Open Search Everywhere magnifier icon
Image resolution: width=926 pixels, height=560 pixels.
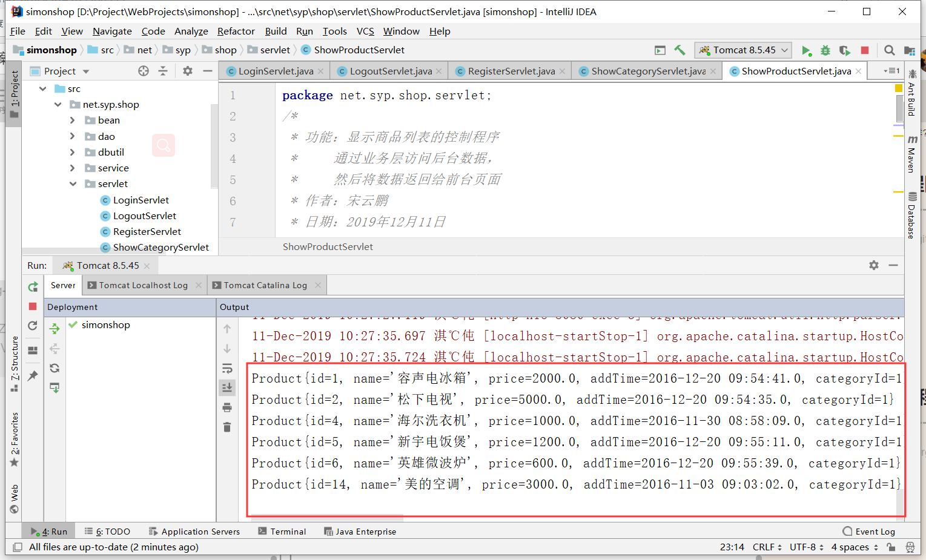[889, 50]
